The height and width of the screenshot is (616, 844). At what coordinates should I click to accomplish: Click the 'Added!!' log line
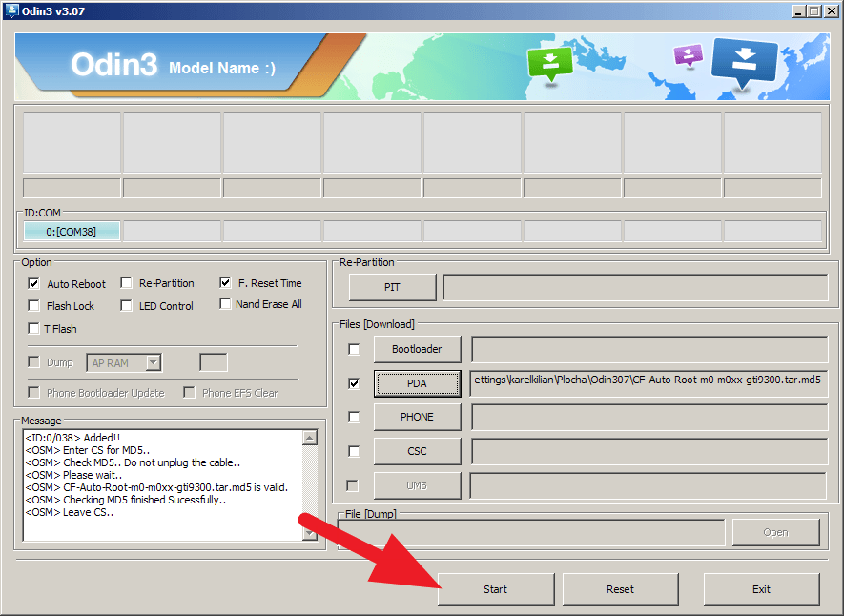click(x=72, y=438)
